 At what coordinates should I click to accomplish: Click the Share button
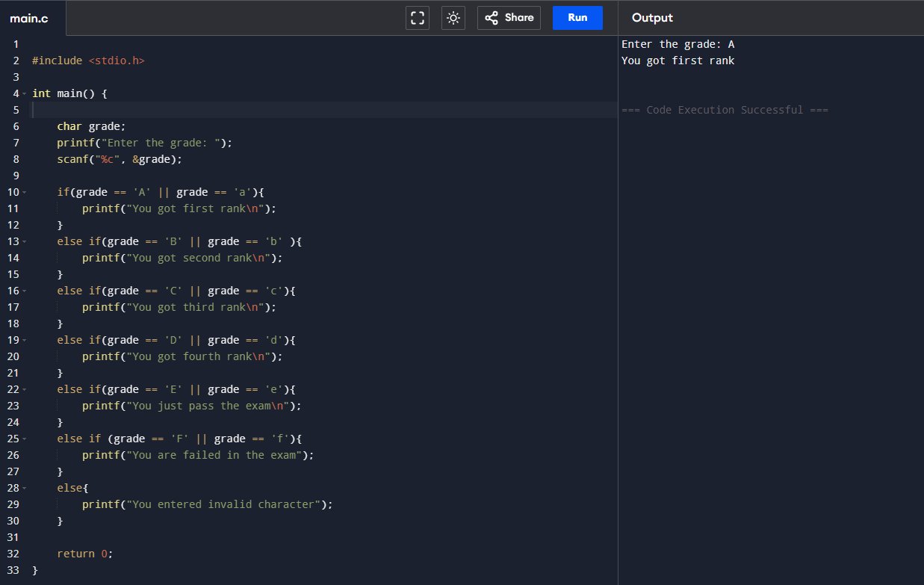tap(509, 18)
